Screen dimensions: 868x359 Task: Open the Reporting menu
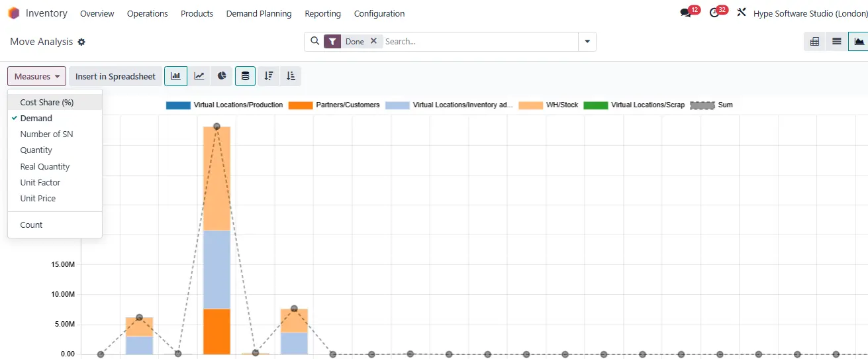323,13
